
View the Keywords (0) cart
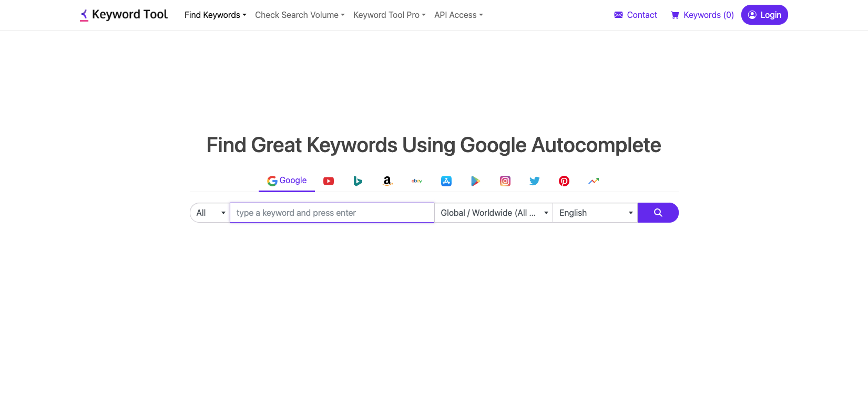tap(702, 15)
